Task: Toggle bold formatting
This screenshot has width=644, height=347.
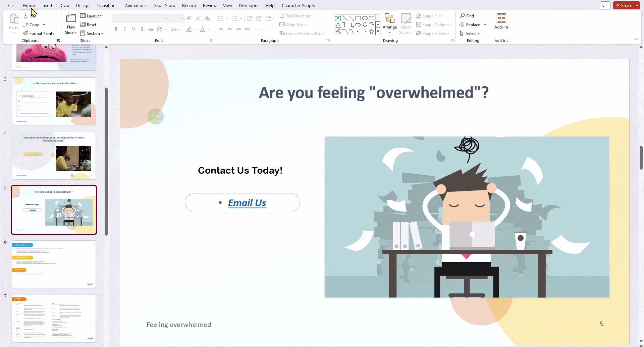Action: [116, 29]
